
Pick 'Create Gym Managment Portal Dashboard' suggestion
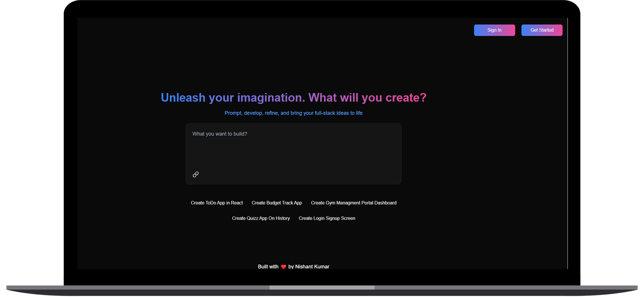coord(353,203)
